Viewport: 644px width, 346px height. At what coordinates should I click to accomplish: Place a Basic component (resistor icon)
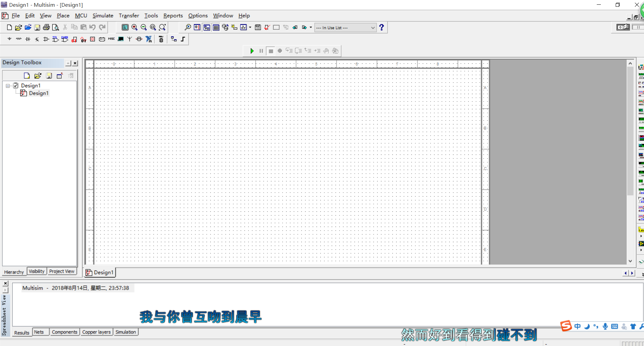click(19, 39)
